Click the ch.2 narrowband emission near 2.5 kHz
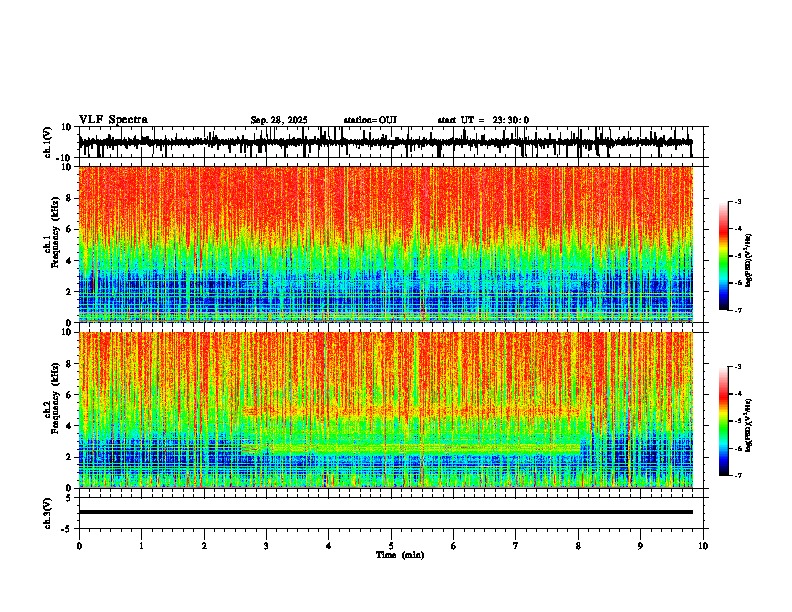792x612 pixels. coord(412,448)
